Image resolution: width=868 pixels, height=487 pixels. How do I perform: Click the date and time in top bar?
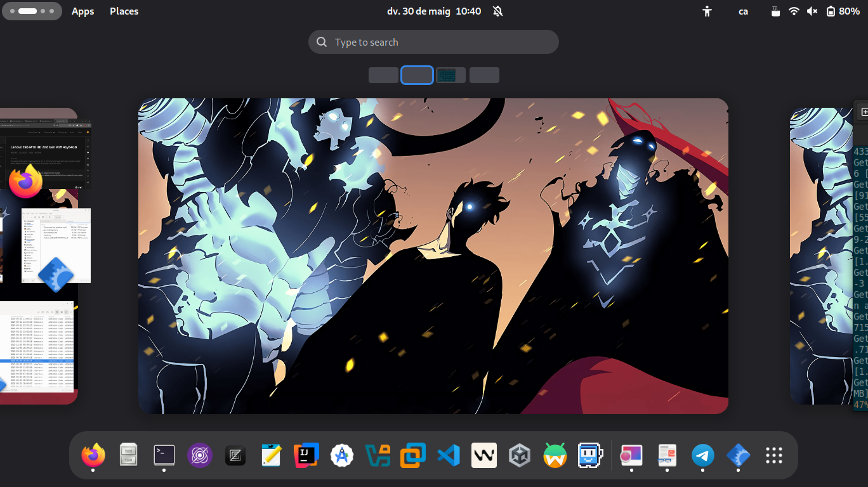click(x=434, y=11)
